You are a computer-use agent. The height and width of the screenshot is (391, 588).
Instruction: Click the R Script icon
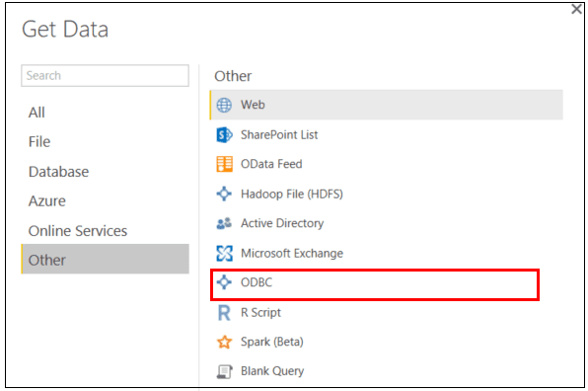pyautogui.click(x=224, y=312)
